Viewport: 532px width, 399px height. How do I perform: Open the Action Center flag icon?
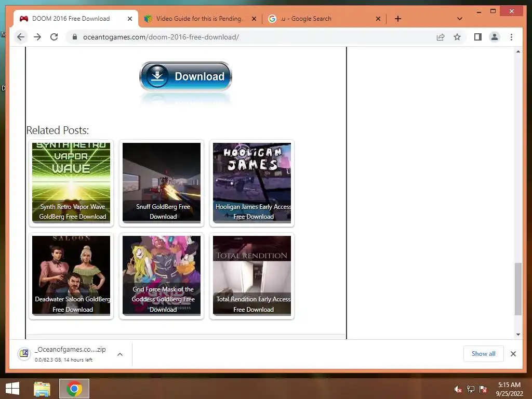(483, 389)
